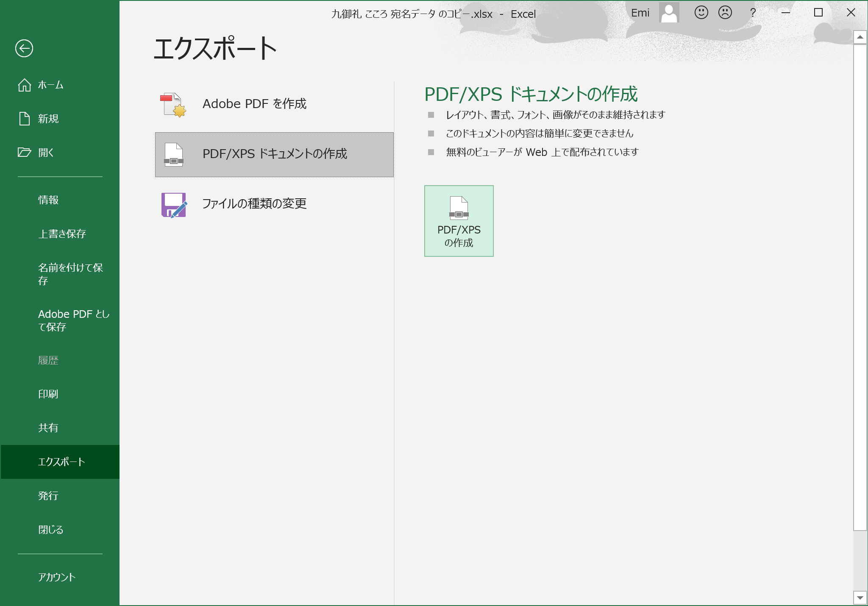
Task: Click the 開く open folder icon
Action: coord(25,153)
